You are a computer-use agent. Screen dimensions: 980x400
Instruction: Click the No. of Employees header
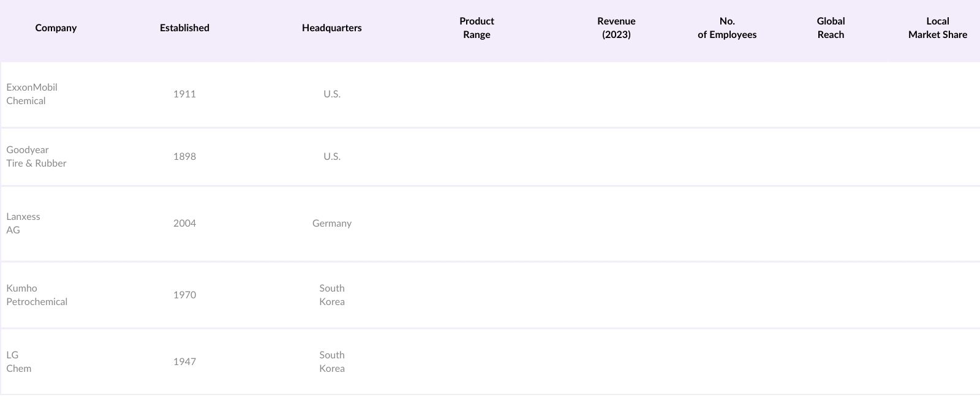click(727, 28)
